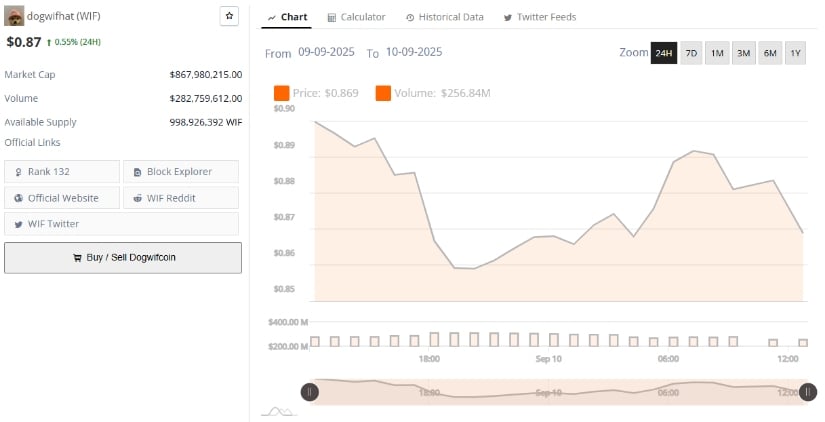Choose the 1Y zoom range
Viewport: 825px width, 422px height.
796,53
